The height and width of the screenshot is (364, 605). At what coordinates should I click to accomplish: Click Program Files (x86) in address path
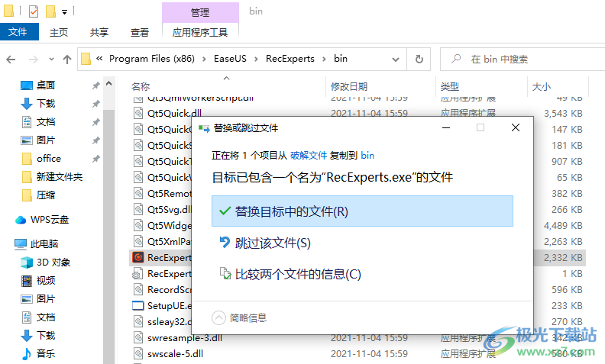152,59
